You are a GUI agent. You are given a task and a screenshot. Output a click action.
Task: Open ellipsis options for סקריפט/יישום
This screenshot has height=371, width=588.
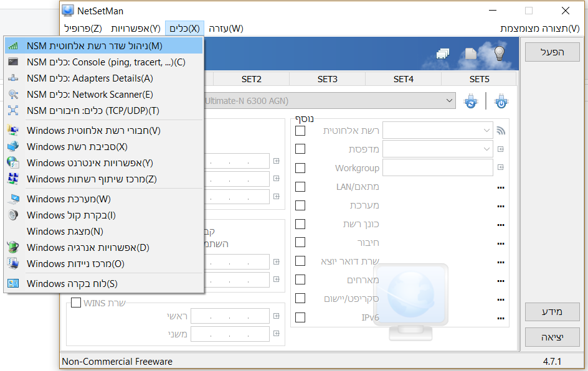click(x=501, y=300)
